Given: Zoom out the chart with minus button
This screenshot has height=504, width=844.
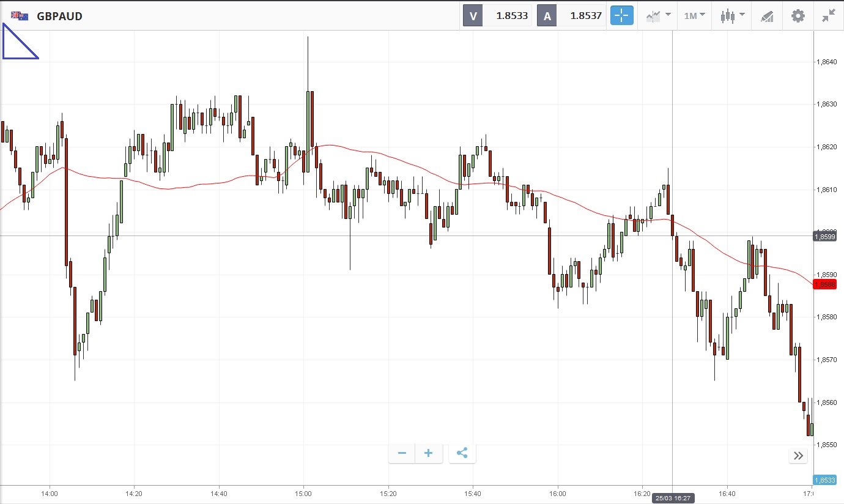Looking at the screenshot, I should 402,453.
